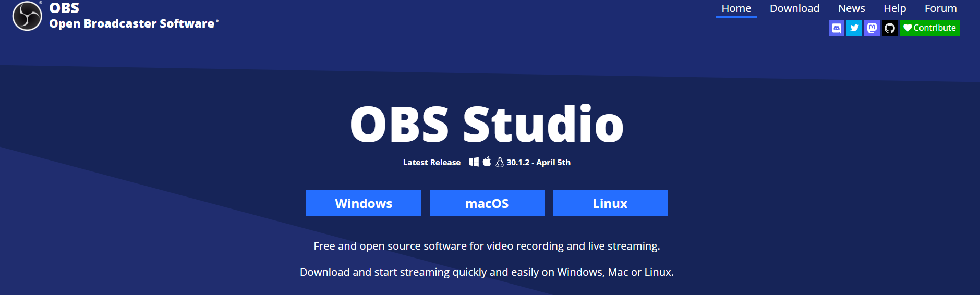This screenshot has height=295, width=980.
Task: Click the 'Download and start streaming quickly' sentence
Action: coord(487,272)
